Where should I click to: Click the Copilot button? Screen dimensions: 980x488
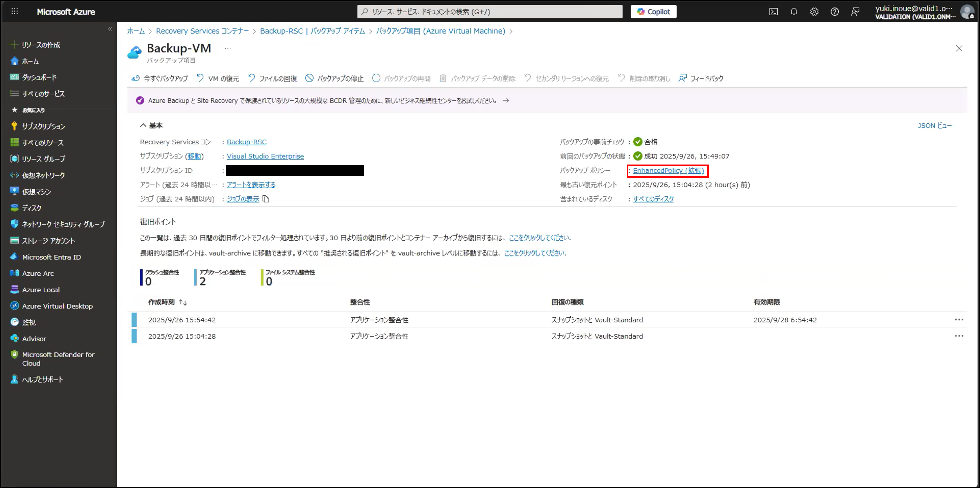[653, 12]
